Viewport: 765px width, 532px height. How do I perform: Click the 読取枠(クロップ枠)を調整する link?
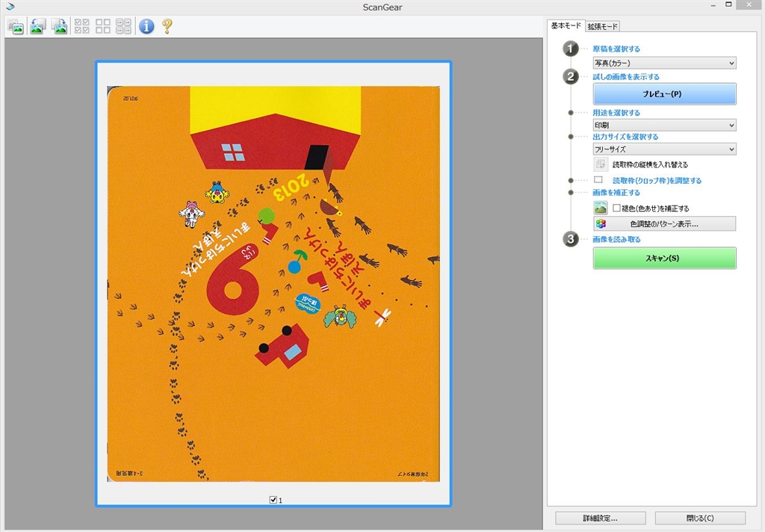(x=657, y=181)
